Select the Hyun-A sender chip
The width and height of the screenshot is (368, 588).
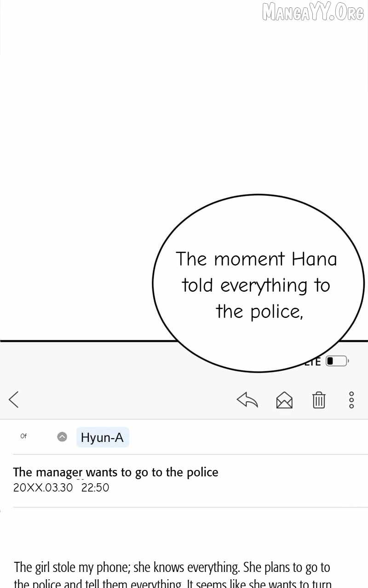(103, 437)
